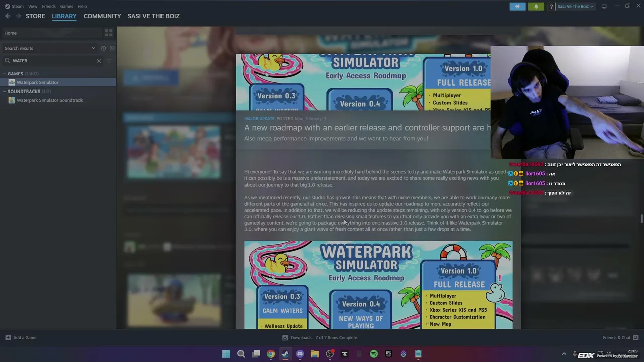
Task: Open advanced library filter options icon
Action: pyautogui.click(x=109, y=61)
